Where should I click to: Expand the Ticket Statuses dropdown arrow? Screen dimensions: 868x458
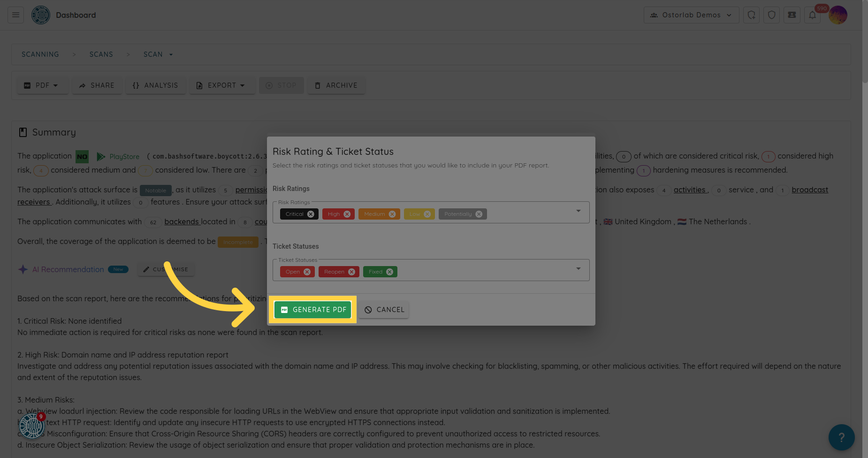578,269
